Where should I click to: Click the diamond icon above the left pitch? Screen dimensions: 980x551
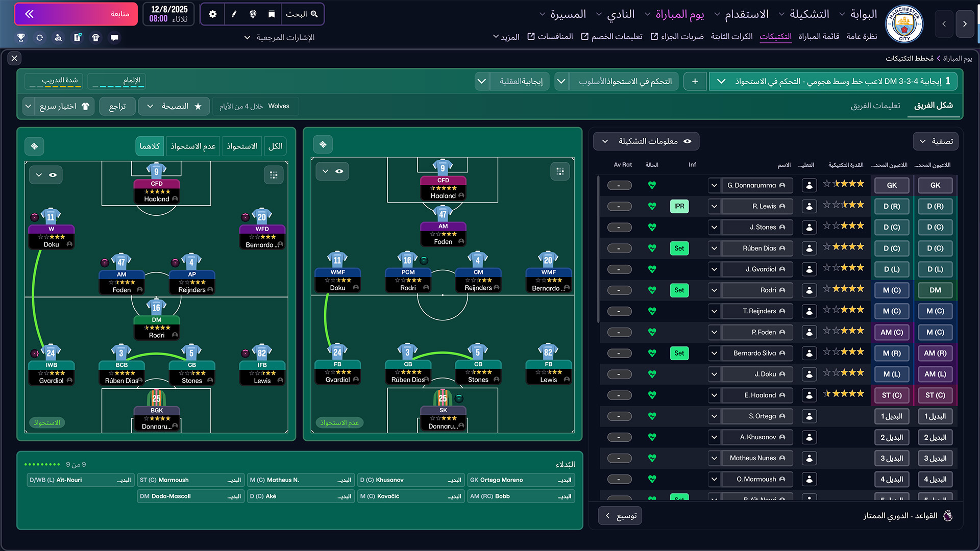pos(34,146)
